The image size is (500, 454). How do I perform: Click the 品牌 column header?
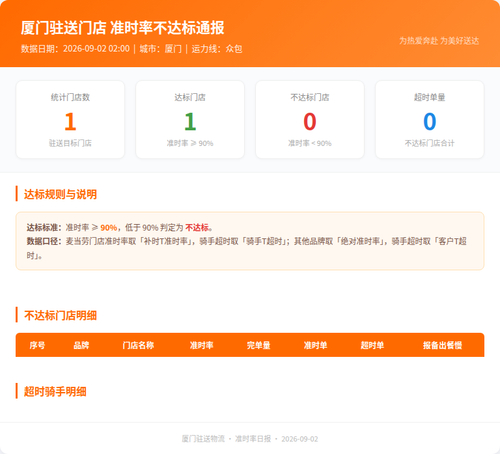click(x=81, y=345)
